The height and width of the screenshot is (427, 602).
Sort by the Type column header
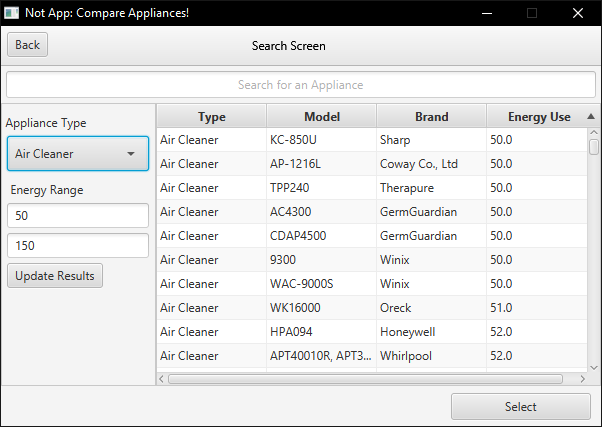click(x=212, y=116)
